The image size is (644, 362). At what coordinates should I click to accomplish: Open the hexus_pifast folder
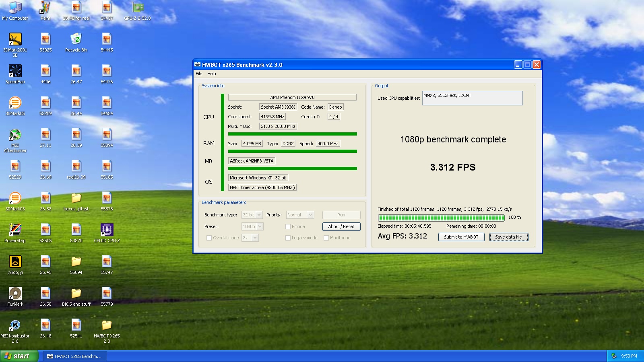76,201
